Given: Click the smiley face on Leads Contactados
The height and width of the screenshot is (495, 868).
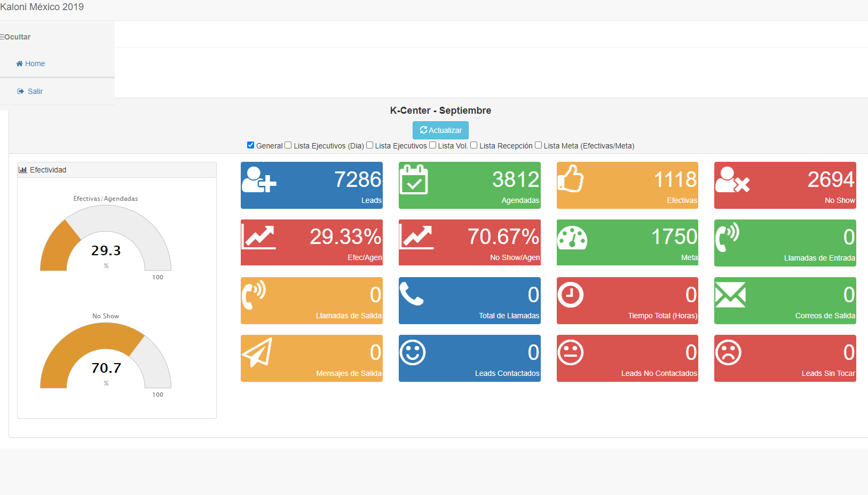Looking at the screenshot, I should pos(413,352).
